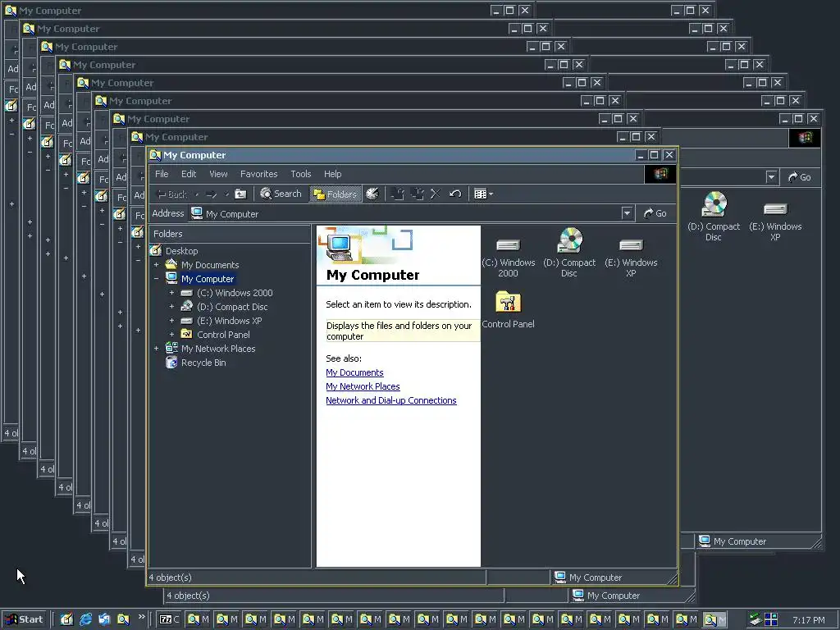Expand Quick Launch overflow chevron
Screen dimensions: 840x630
point(141,617)
